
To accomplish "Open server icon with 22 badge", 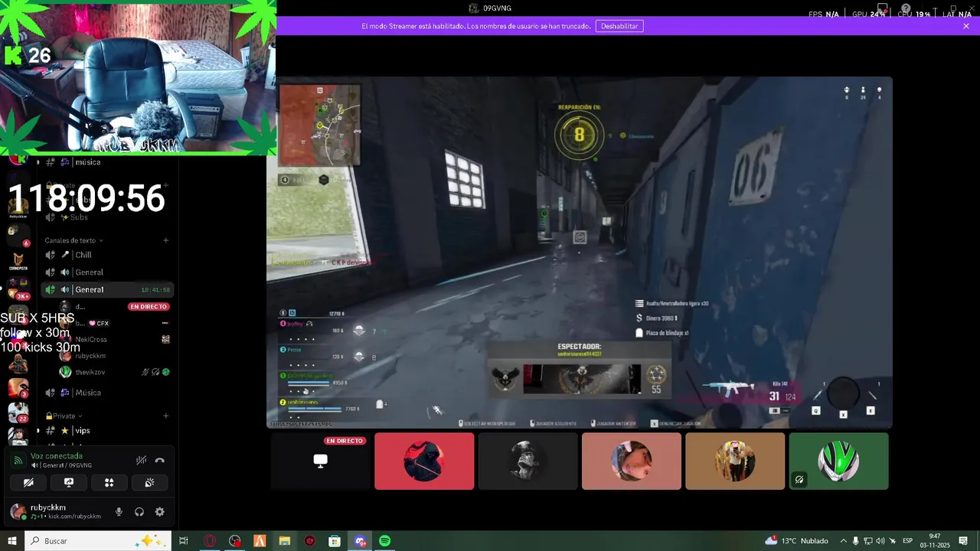I will 18,413.
